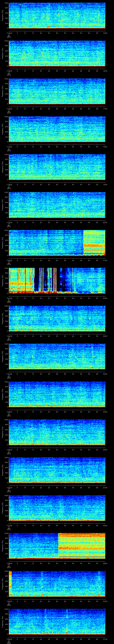Click the '7:23:00' start label
Image resolution: width=114 pixels, height=644 pixels.
tap(9, 374)
